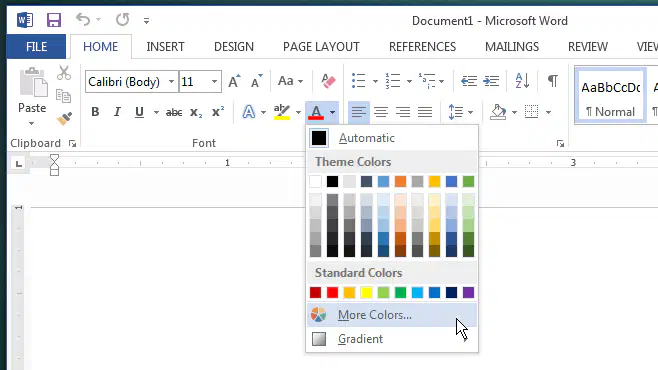Click the ruler tab selector button
Image resolution: width=658 pixels, height=370 pixels.
point(18,164)
